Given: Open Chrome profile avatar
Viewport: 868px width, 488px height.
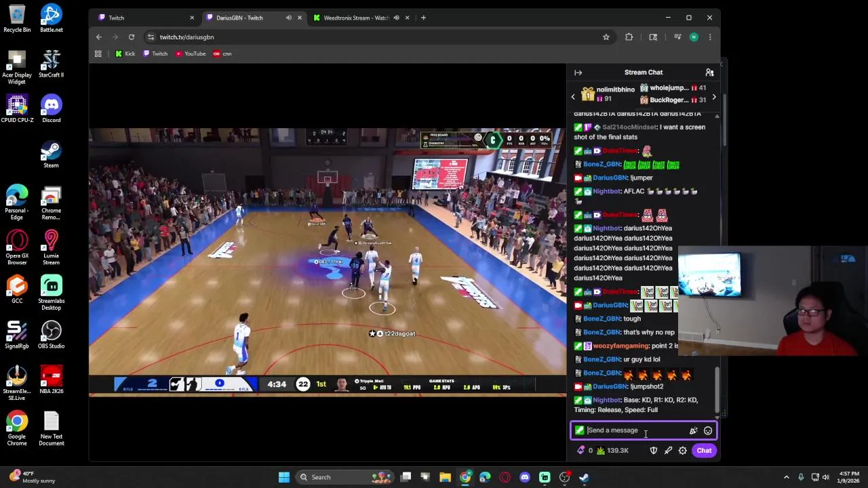Looking at the screenshot, I should [694, 37].
